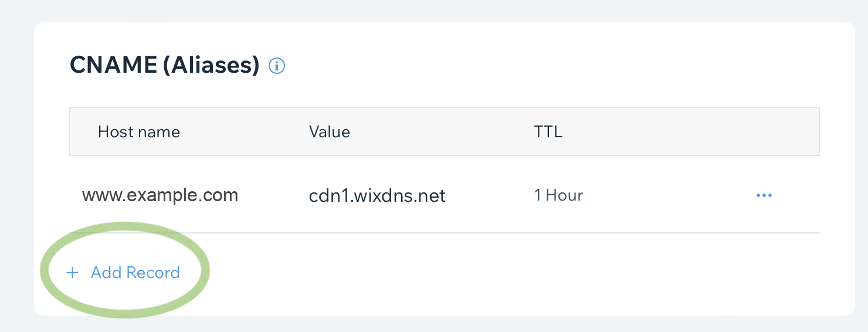Image resolution: width=868 pixels, height=332 pixels.
Task: Click the CNAME (Aliases) section heading
Action: click(x=165, y=65)
